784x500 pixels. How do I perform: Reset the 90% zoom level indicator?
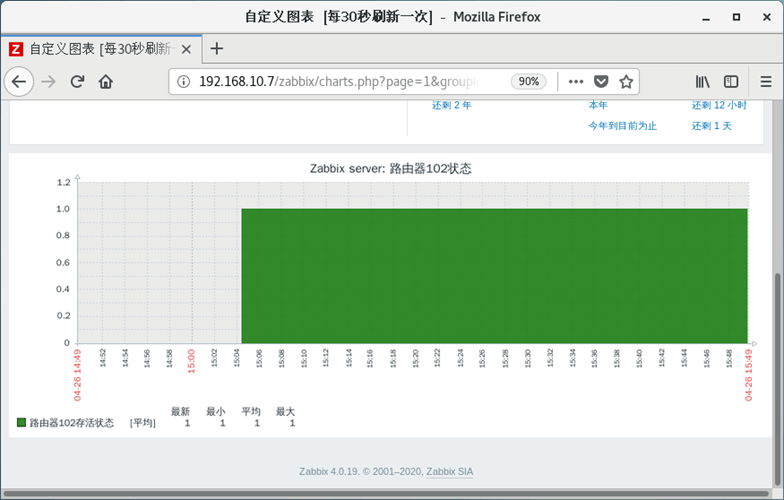click(x=528, y=82)
